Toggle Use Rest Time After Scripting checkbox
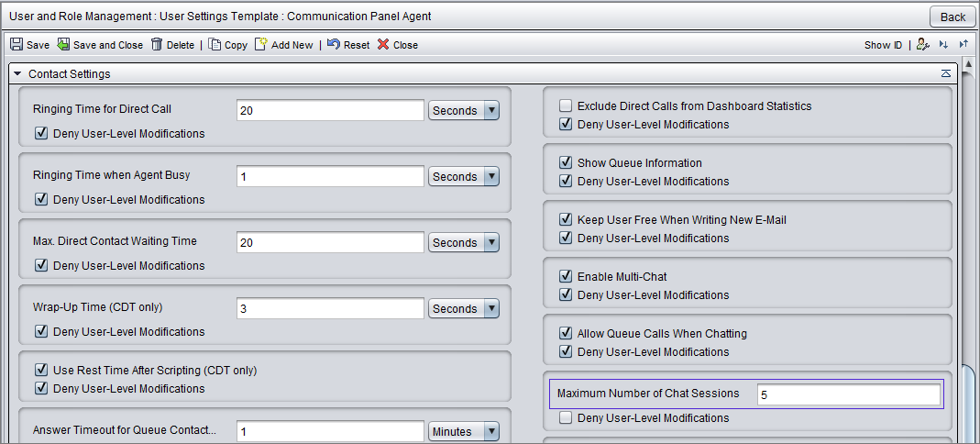 click(41, 370)
